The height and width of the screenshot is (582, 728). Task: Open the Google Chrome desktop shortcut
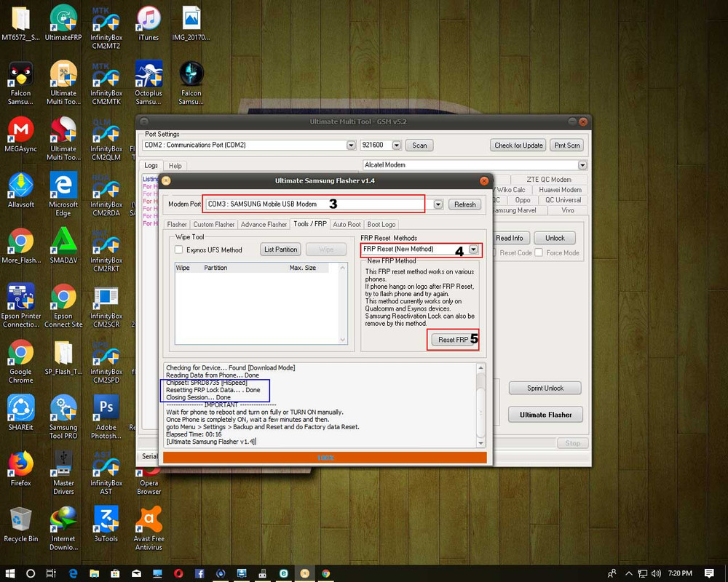(x=20, y=361)
